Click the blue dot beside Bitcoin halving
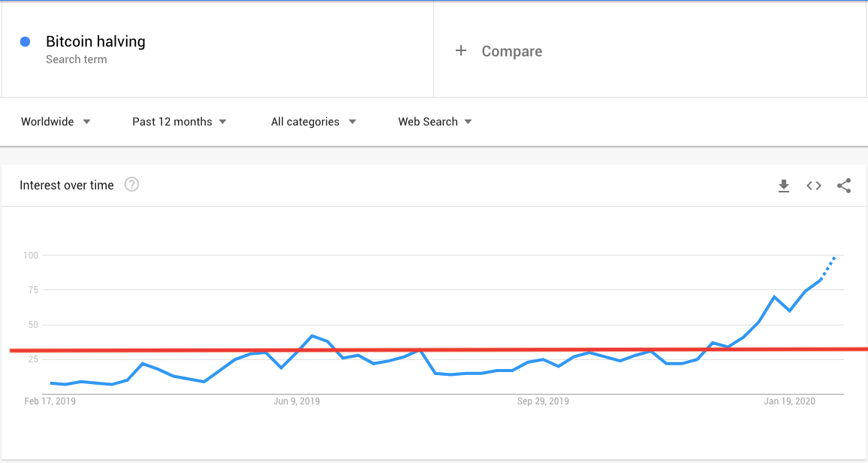868x463 pixels. [25, 41]
